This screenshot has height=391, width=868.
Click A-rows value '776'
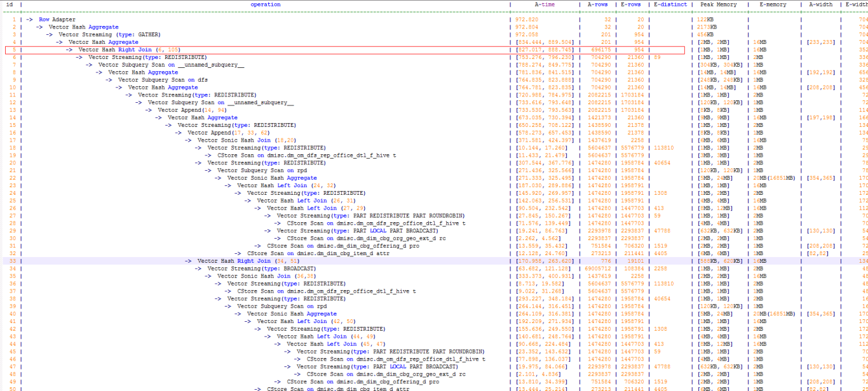[x=606, y=261]
